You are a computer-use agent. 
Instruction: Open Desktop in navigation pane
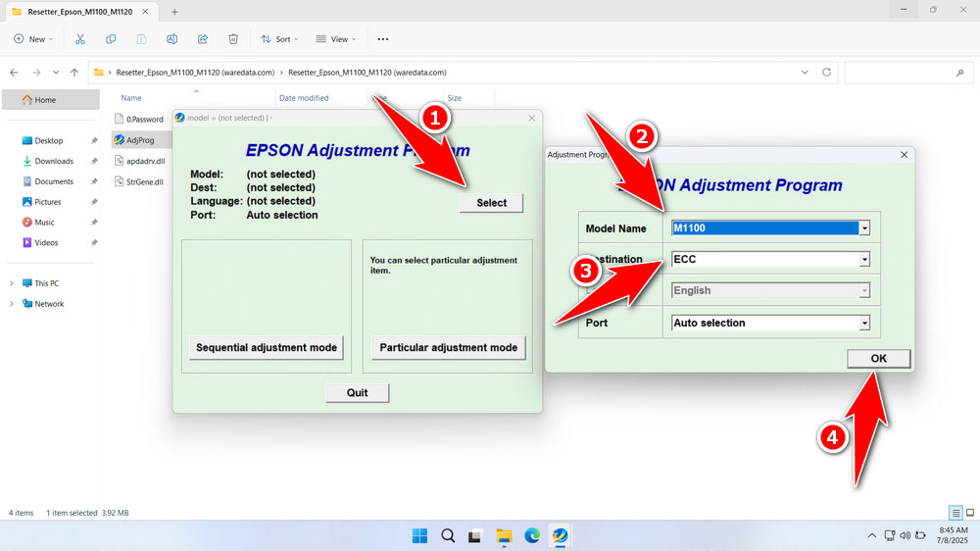(51, 141)
